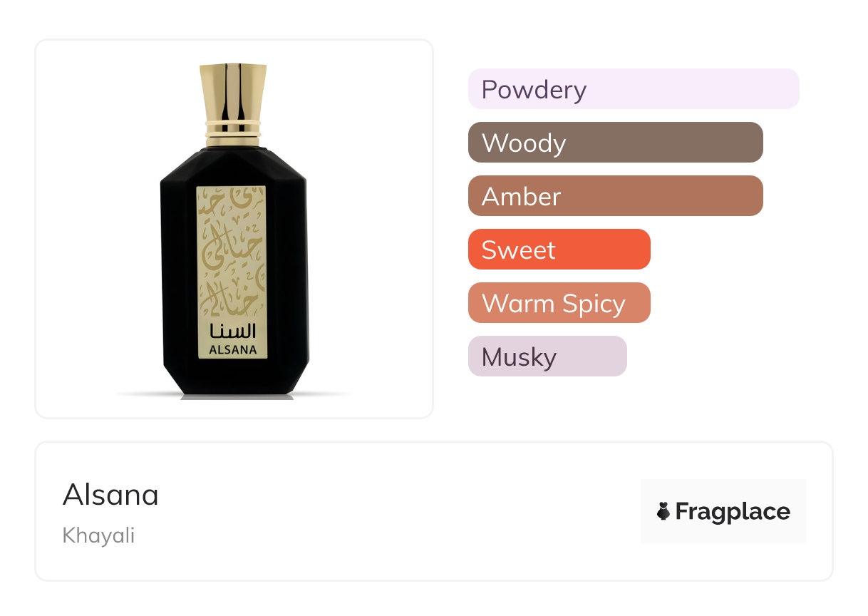Click the gold cap of the bottle
This screenshot has height=616, width=868.
click(233, 91)
